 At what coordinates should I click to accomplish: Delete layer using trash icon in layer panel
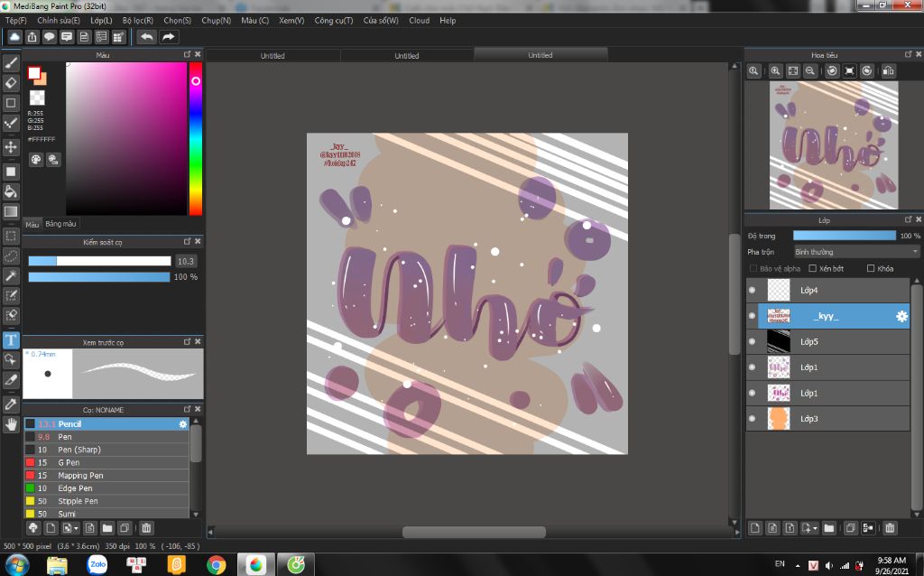(890, 527)
